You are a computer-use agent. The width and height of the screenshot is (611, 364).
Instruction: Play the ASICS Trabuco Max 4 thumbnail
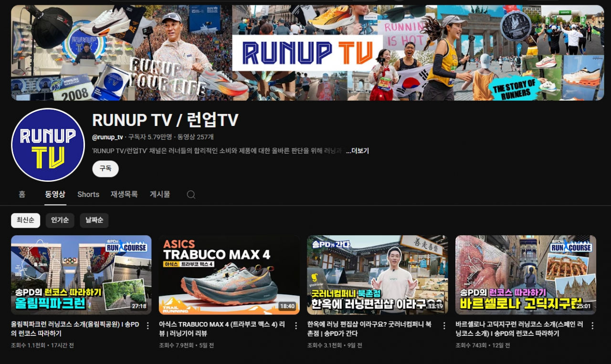tap(229, 275)
